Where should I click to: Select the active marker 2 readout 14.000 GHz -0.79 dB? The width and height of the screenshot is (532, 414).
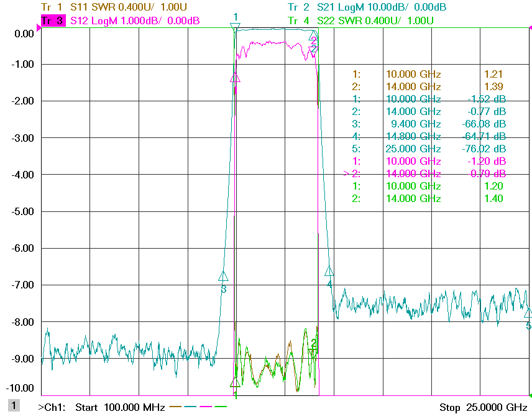(x=424, y=174)
